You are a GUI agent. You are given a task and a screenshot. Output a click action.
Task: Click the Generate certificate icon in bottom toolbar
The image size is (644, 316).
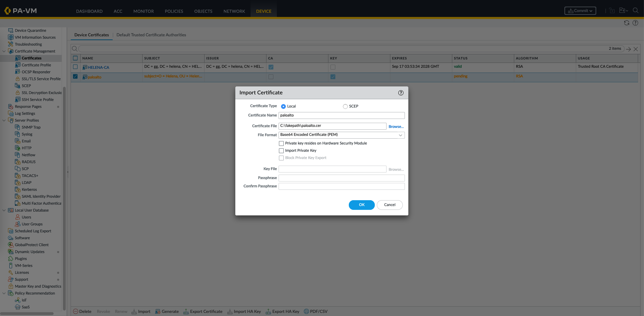(158, 312)
